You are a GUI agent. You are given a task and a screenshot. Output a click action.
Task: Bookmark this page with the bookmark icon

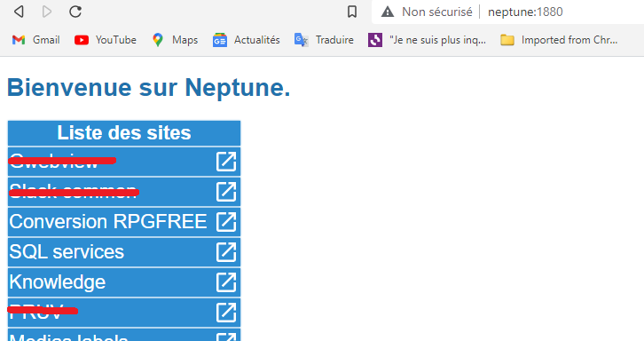click(352, 12)
